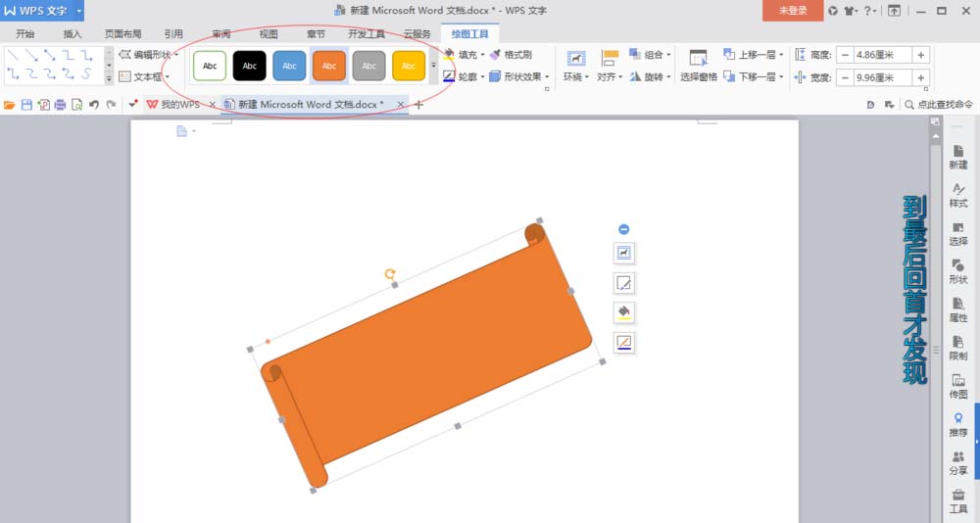Expand the 填充 fill dropdown
The image size is (980, 523).
click(x=483, y=55)
